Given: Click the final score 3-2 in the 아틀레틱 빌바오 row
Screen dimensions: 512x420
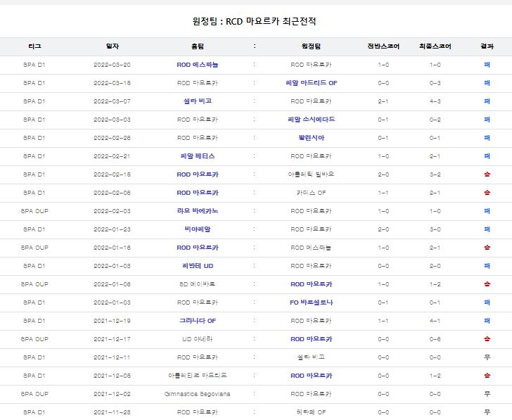Looking at the screenshot, I should 435,174.
